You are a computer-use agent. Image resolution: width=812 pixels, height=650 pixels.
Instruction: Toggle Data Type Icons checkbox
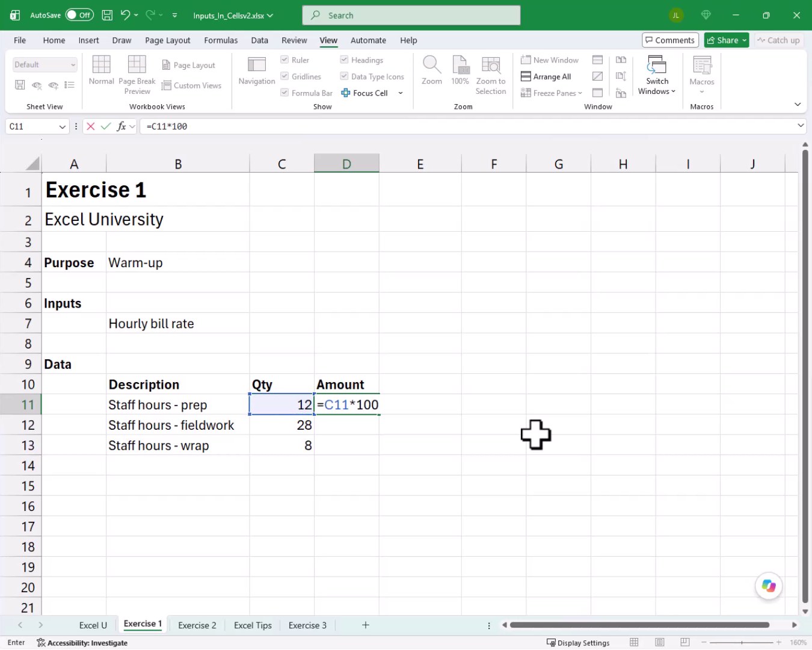tap(344, 76)
